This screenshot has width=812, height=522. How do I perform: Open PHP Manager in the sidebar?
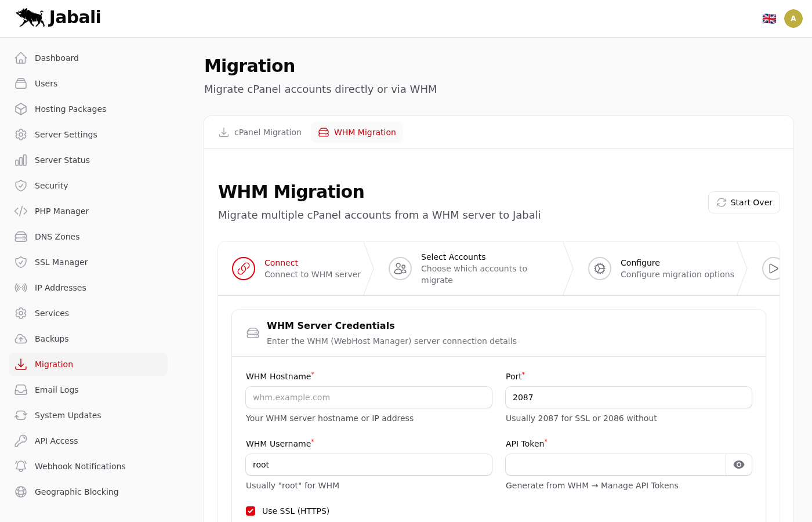[61, 211]
